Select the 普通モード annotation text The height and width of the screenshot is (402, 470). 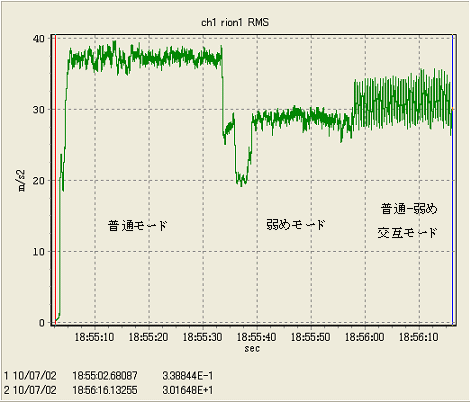click(x=137, y=226)
